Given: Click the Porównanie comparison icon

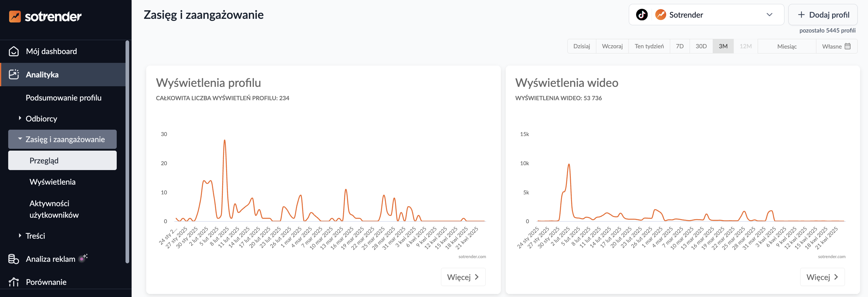Looking at the screenshot, I should pos(14,282).
